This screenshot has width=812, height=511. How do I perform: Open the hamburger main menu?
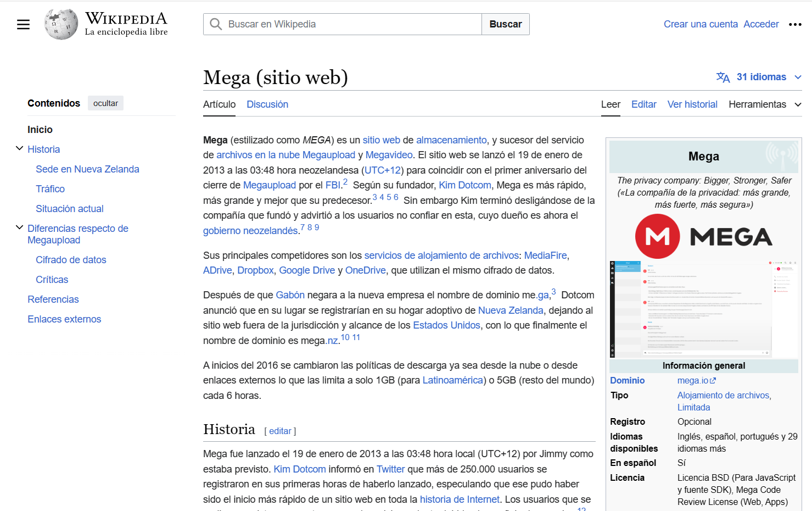pyautogui.click(x=23, y=24)
